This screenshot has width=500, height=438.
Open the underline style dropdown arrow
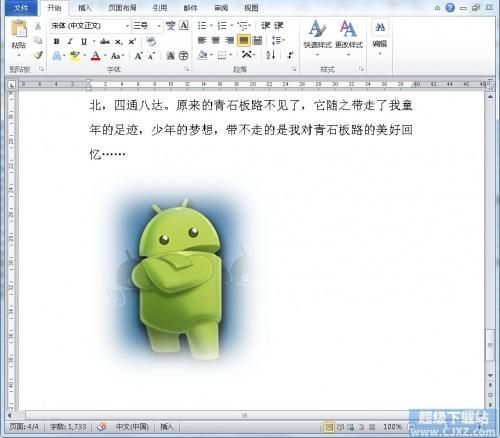click(x=94, y=42)
